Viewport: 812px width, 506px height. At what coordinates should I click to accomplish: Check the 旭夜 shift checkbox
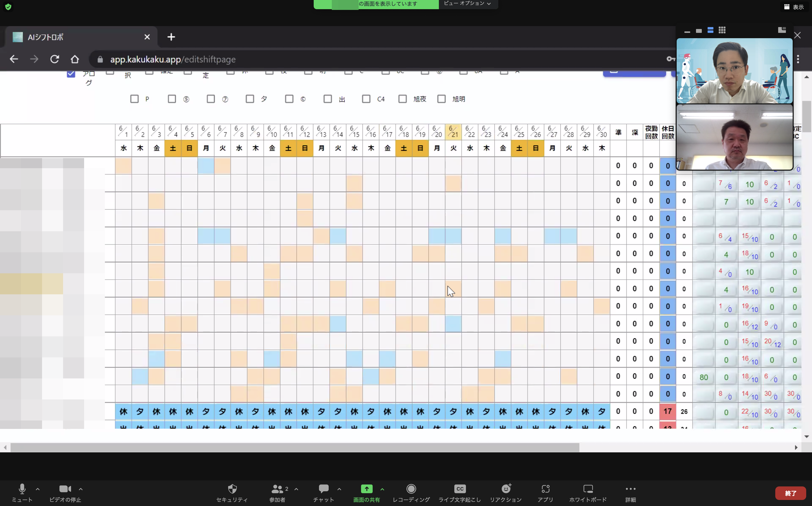(403, 99)
